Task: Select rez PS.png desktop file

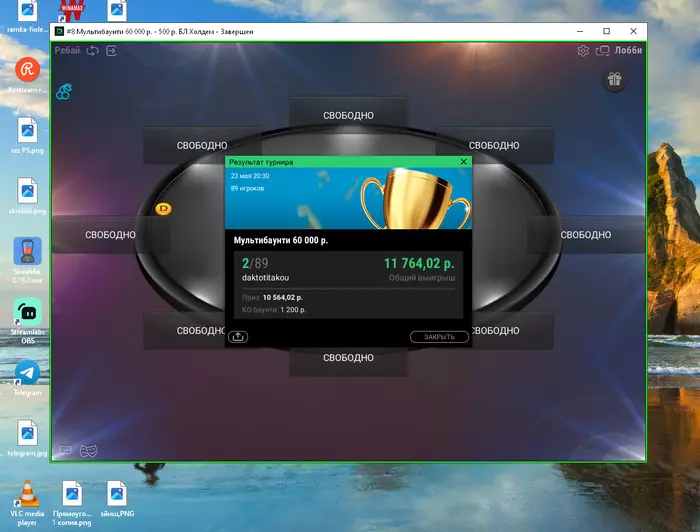Action: click(27, 136)
